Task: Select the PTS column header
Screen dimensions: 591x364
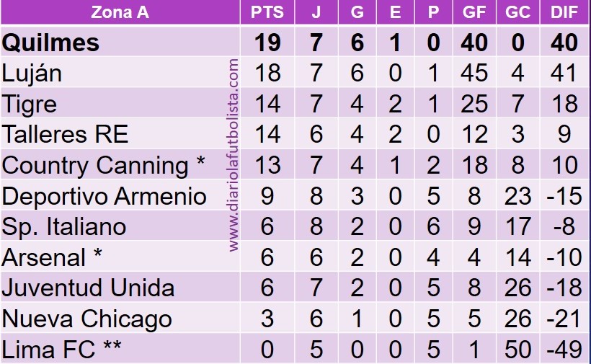Action: click(x=267, y=12)
